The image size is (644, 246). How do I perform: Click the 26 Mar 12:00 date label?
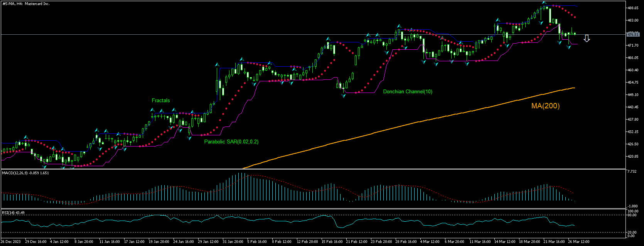(579, 242)
